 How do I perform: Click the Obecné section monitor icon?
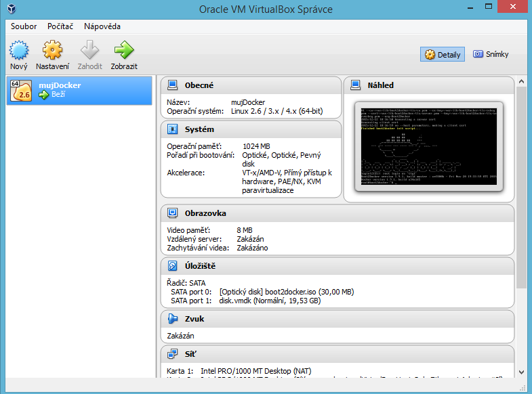172,85
